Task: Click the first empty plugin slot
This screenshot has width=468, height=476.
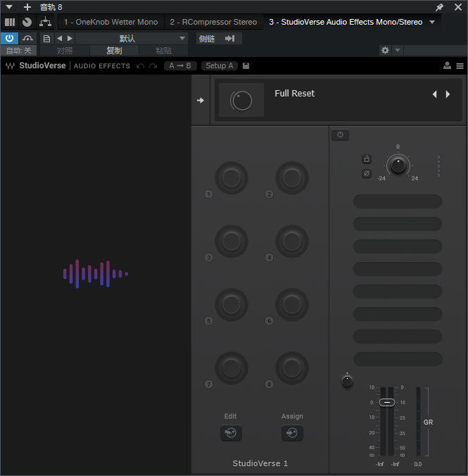Action: pyautogui.click(x=398, y=201)
